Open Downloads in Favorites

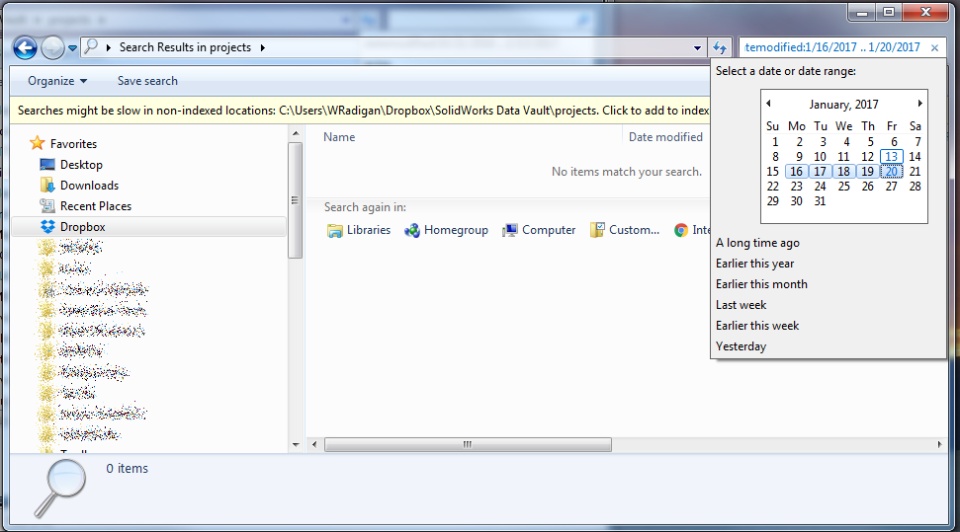[89, 185]
